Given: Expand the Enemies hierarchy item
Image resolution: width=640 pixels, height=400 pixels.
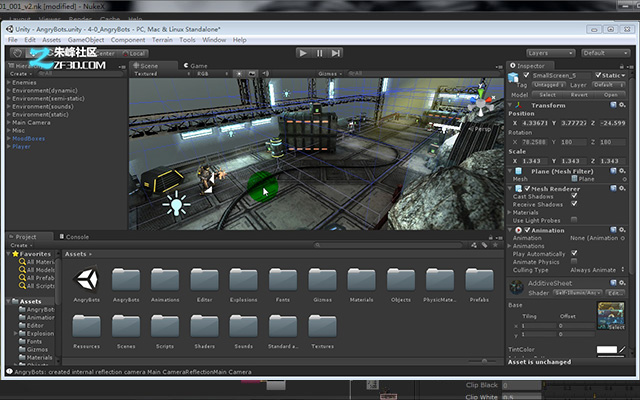Looking at the screenshot, I should click(x=9, y=82).
